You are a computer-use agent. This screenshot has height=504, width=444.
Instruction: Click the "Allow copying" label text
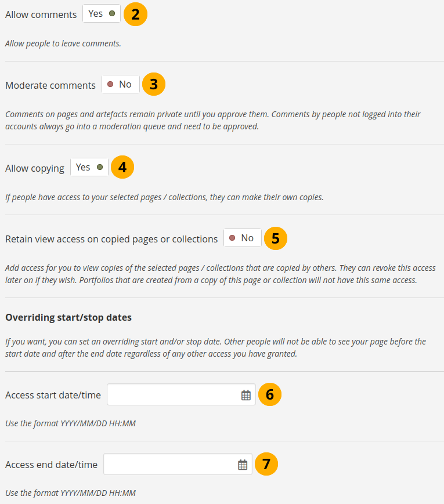pyautogui.click(x=35, y=168)
